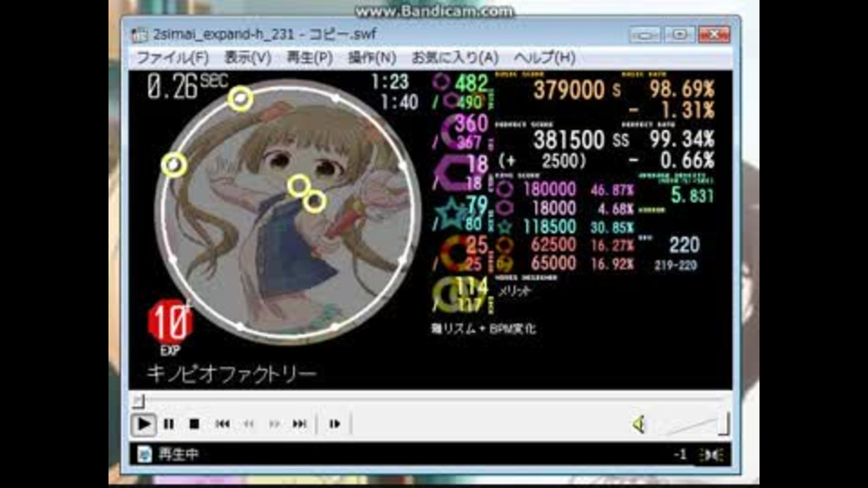Click the seek bar position handle
The width and height of the screenshot is (868, 488).
(x=138, y=400)
